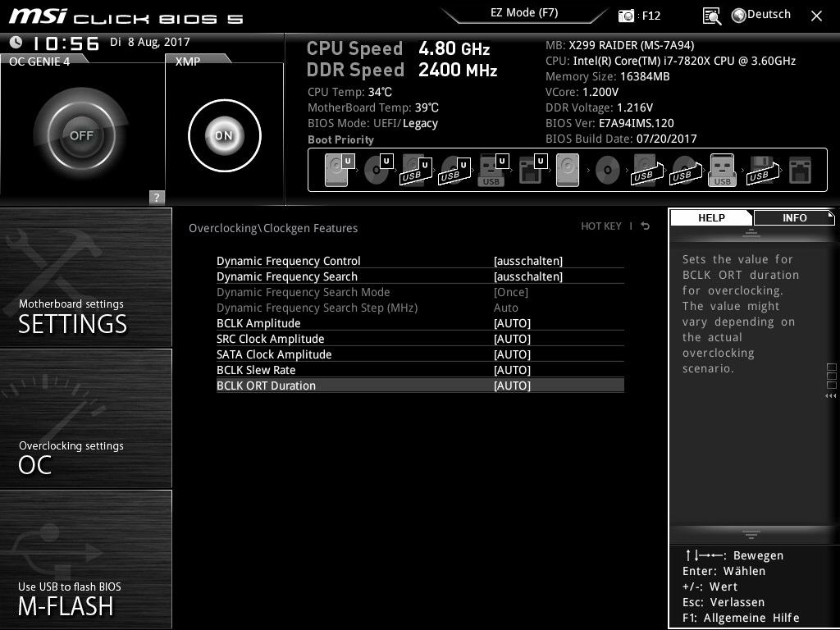Click the Di 8 Aug, 2017 date
This screenshot has width=840, height=630.
pos(150,42)
